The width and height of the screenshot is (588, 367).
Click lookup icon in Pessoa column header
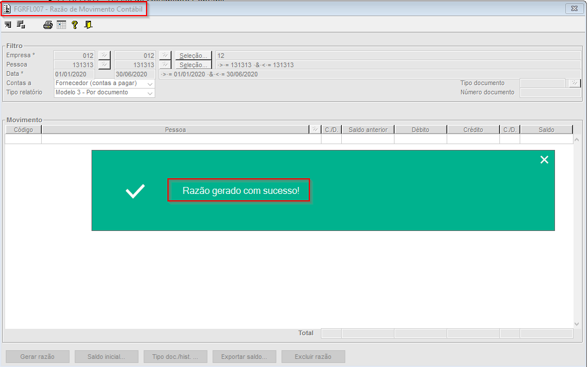315,130
